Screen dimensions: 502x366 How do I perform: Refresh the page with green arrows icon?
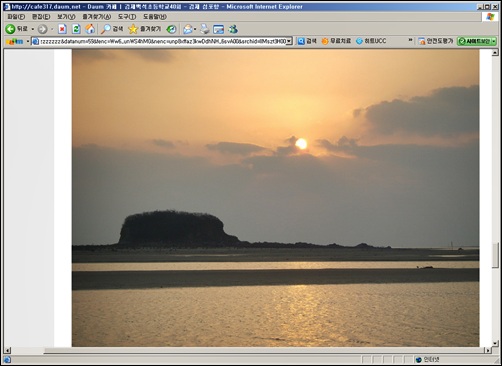point(76,29)
